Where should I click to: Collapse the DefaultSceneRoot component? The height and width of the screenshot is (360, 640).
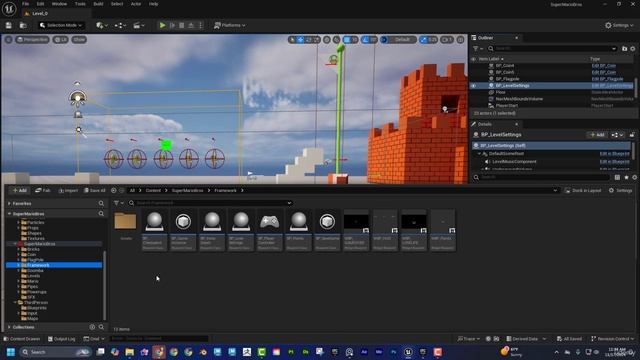(480, 154)
